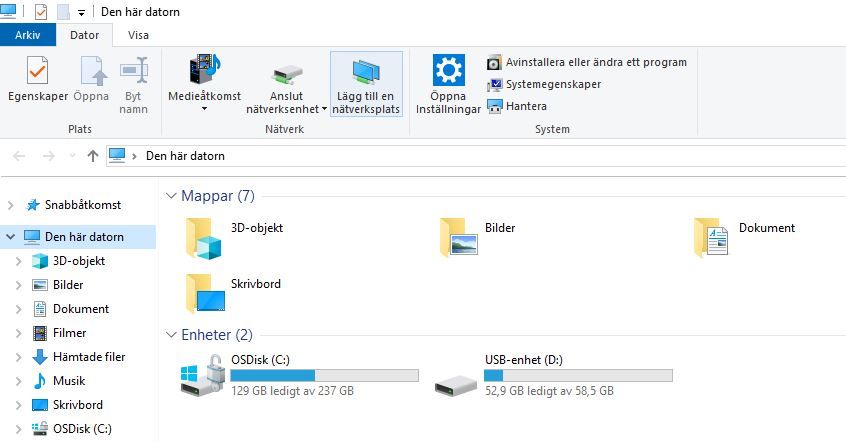This screenshot has width=846, height=442.
Task: Open Anslut nätverksenhet dropdown arrow
Action: [324, 109]
